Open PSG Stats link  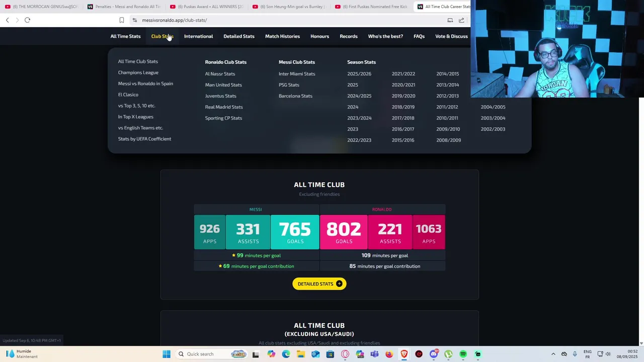point(289,85)
